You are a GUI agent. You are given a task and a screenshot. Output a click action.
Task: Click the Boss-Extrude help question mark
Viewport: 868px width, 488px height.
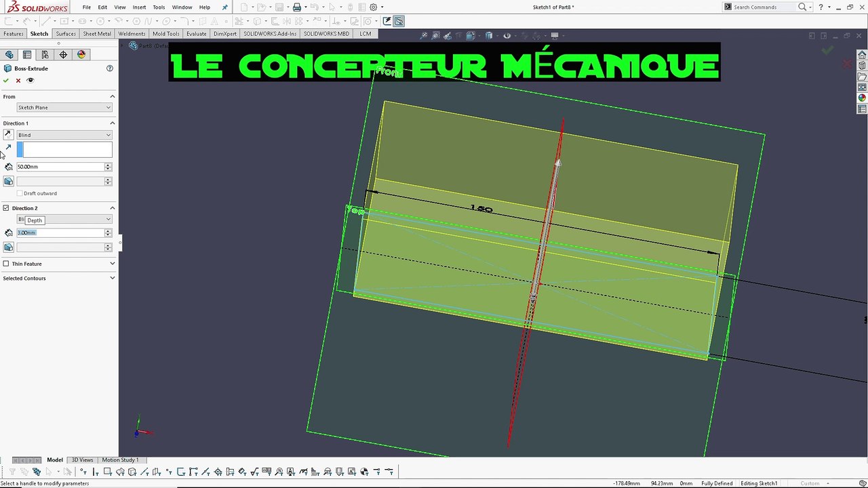[110, 68]
